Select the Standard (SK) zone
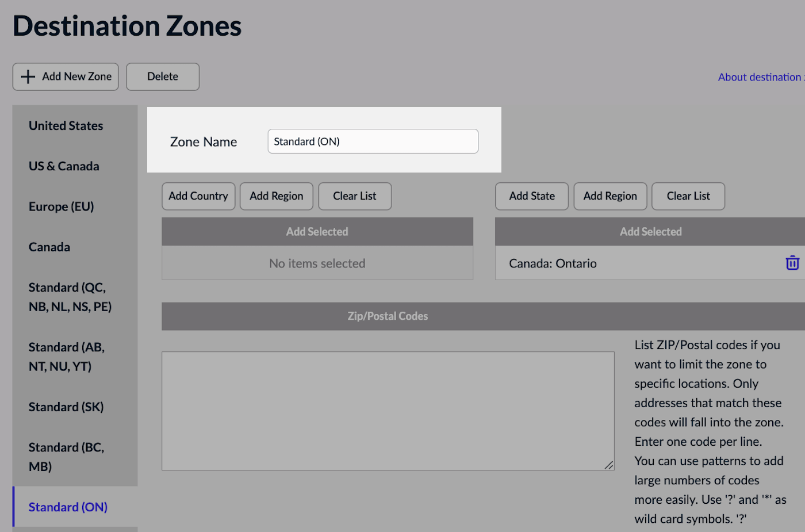This screenshot has width=805, height=532. pyautogui.click(x=66, y=407)
